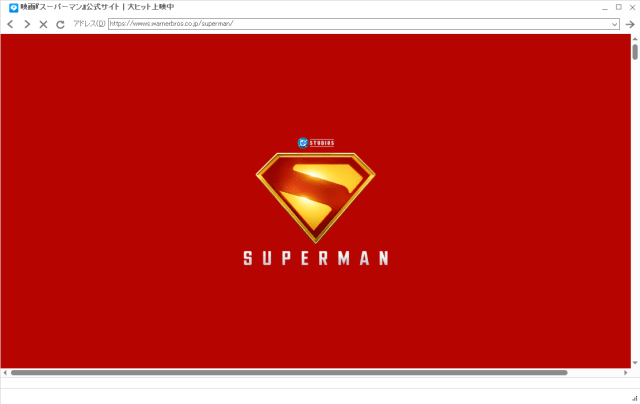This screenshot has height=404, width=640.
Task: Click the horizontal scrollbar right arrow
Action: tap(625, 373)
